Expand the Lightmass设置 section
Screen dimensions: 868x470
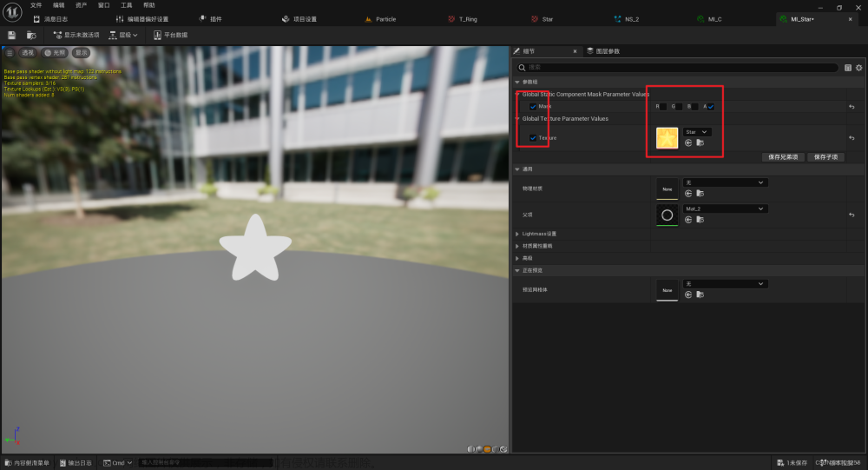(x=517, y=234)
